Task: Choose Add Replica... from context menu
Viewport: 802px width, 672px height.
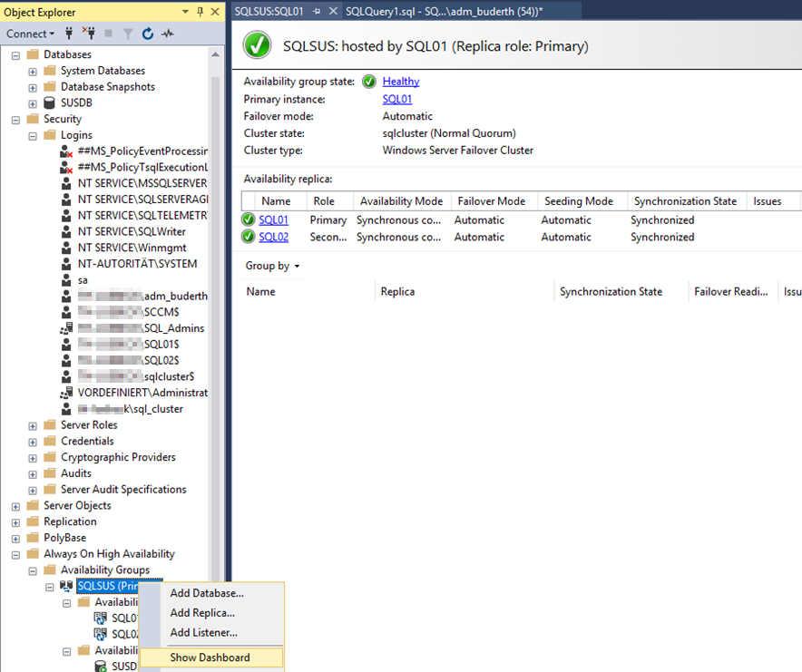Action: click(x=202, y=613)
